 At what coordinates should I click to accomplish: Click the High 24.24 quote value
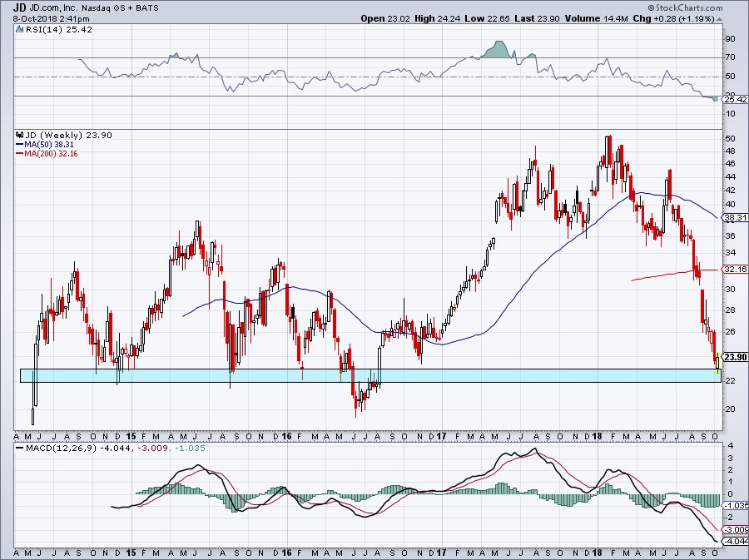pos(437,18)
